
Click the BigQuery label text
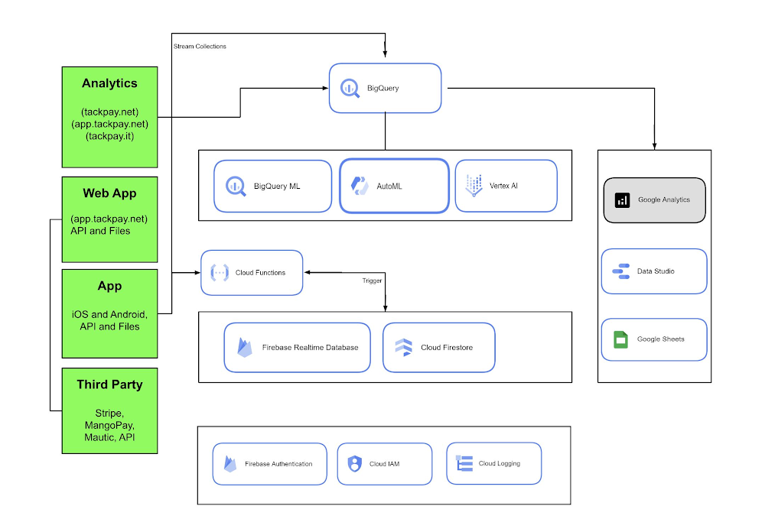coord(383,88)
